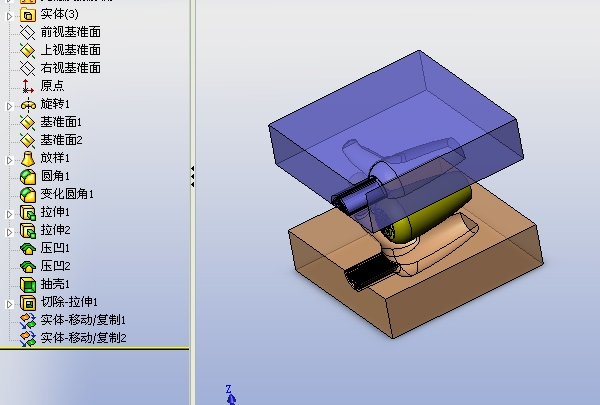
Task: Click the yellow rollback bar below the tree
Action: point(95,348)
